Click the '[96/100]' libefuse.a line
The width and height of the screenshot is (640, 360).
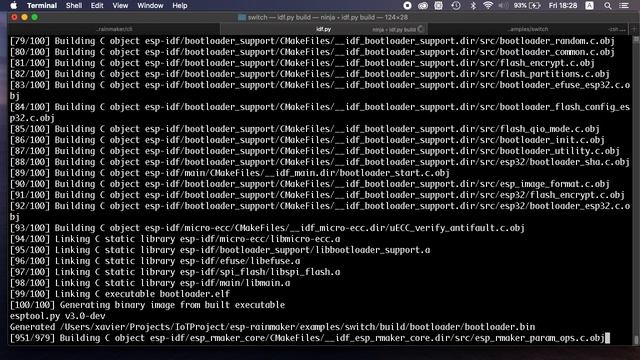[155, 261]
